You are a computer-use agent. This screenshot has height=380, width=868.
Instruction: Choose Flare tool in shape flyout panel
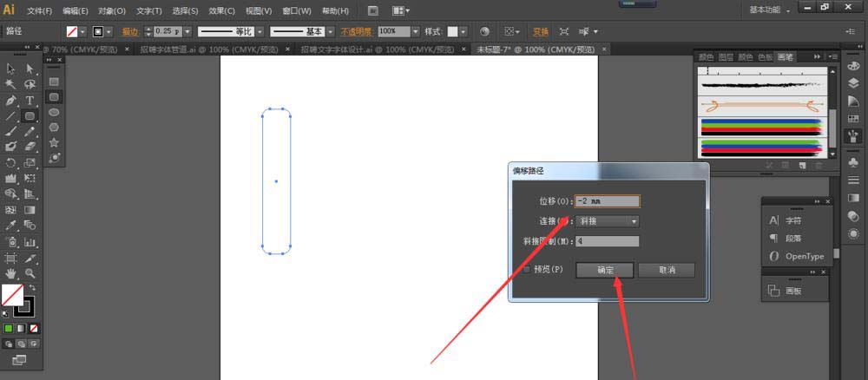click(x=54, y=158)
